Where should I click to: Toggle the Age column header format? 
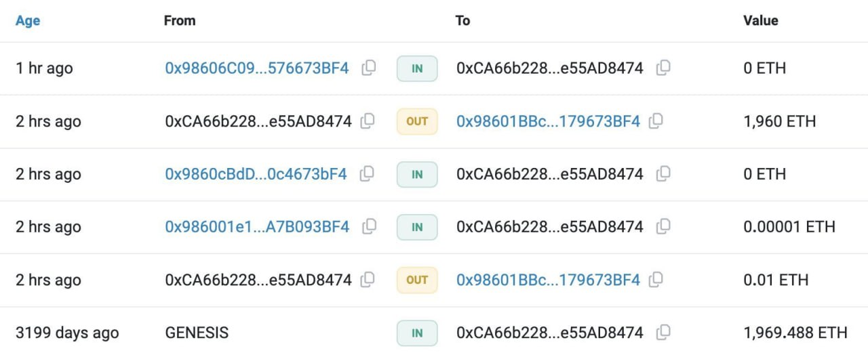coord(28,21)
